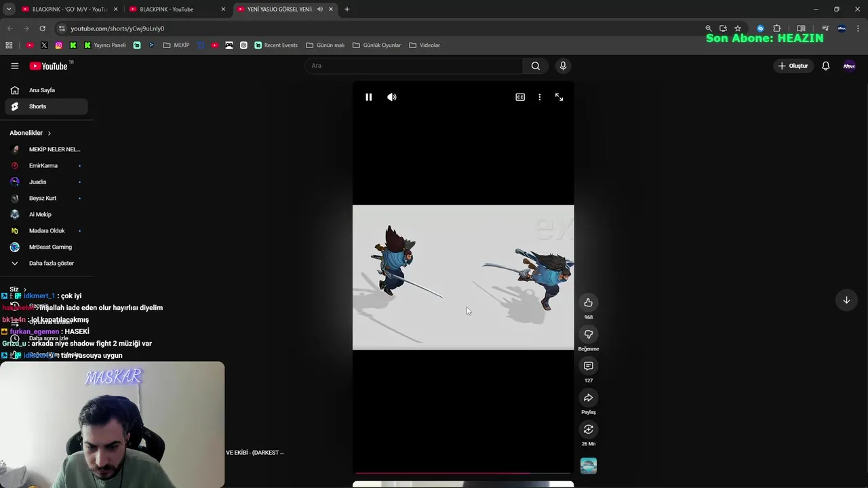Click the remix icon showing 26 Mn
868x488 pixels.
589,429
